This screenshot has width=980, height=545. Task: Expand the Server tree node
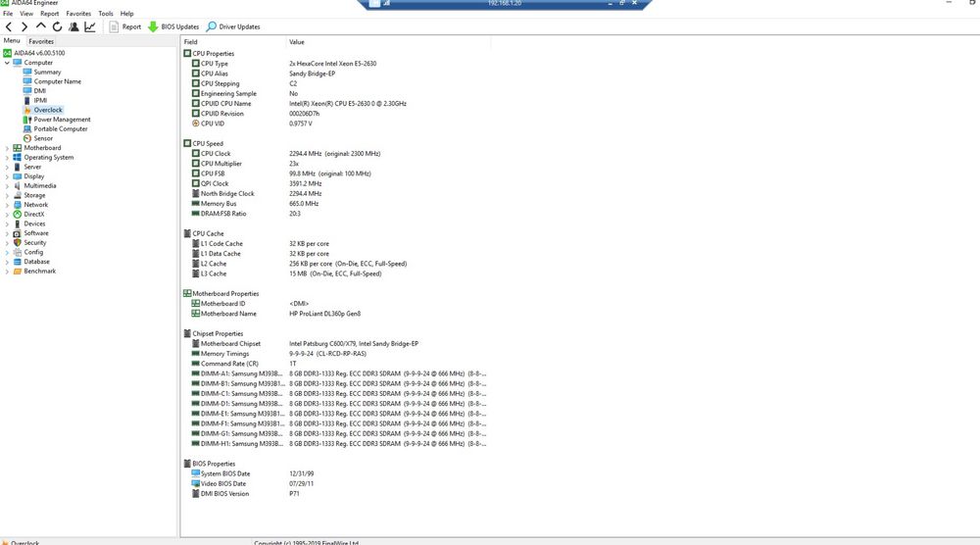click(x=7, y=167)
